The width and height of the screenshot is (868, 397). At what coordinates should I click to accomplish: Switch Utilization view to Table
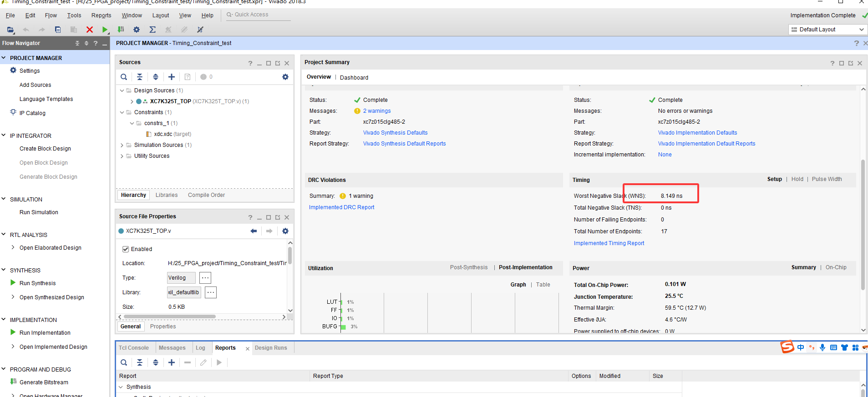click(x=543, y=285)
